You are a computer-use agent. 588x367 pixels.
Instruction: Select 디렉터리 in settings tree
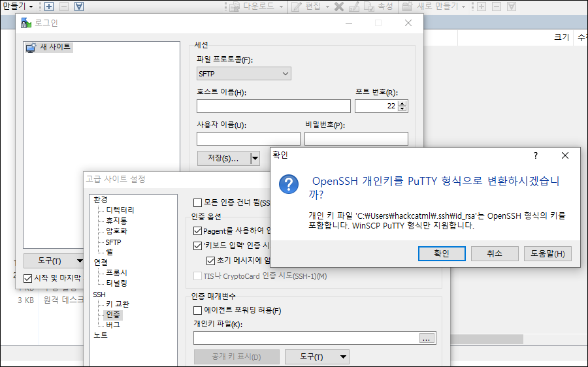[120, 210]
